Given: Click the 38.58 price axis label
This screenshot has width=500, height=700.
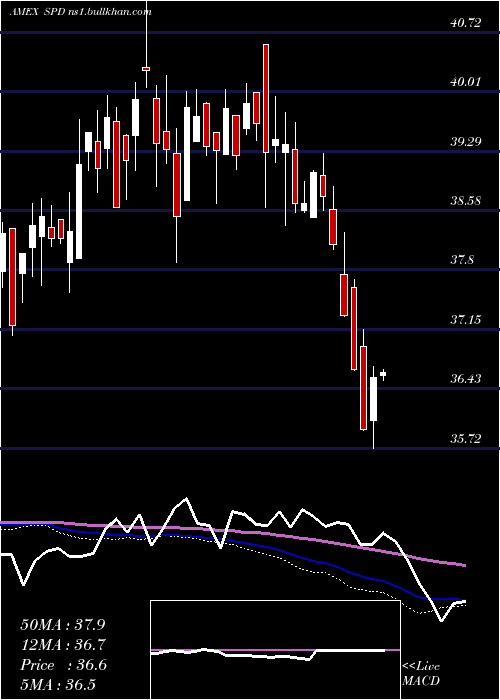Looking at the screenshot, I should coord(466,200).
